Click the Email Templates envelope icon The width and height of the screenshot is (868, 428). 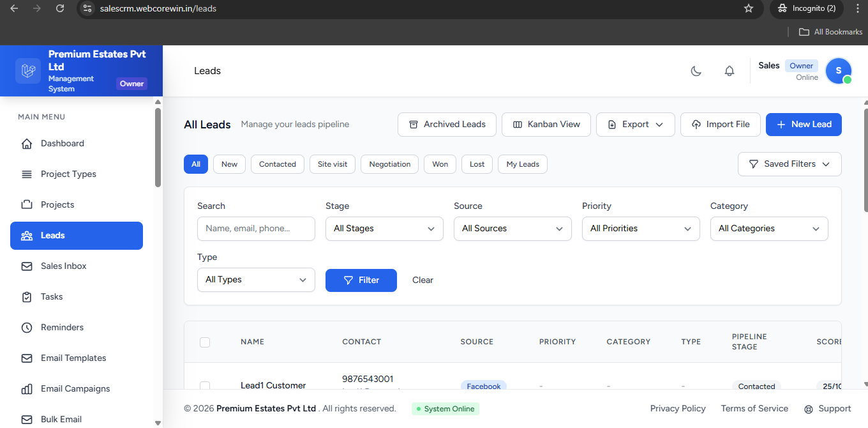(27, 358)
